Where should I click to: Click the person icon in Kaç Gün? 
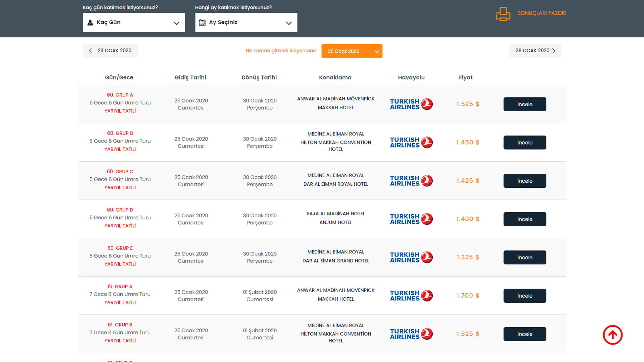[90, 22]
